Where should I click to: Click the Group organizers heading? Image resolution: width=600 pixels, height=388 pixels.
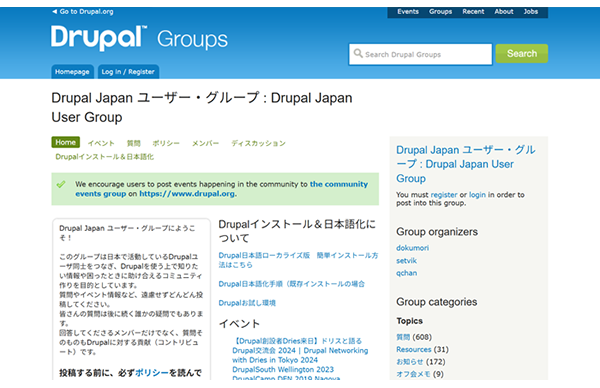[x=437, y=232]
